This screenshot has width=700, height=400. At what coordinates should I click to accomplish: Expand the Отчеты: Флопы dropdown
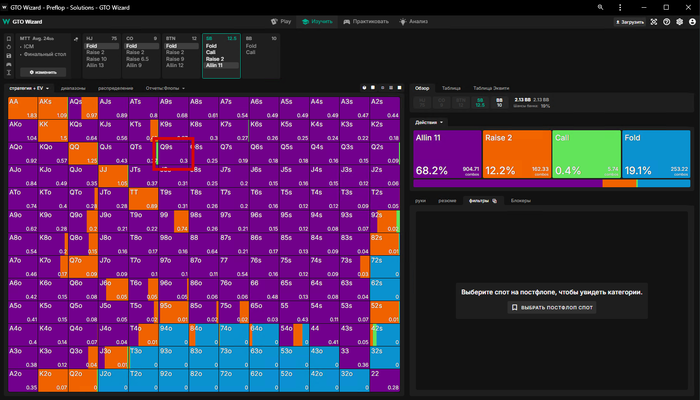(x=165, y=88)
